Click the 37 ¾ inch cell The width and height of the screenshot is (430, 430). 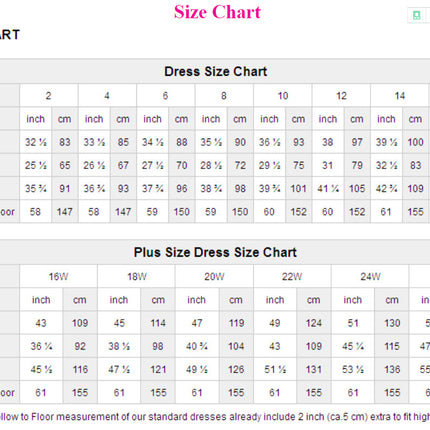click(153, 189)
